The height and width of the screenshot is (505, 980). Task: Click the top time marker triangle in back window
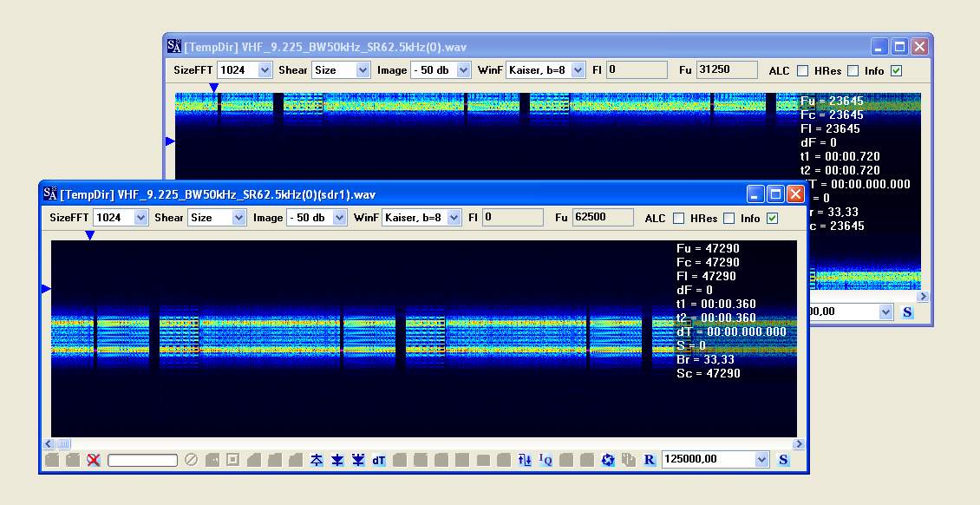click(x=213, y=89)
